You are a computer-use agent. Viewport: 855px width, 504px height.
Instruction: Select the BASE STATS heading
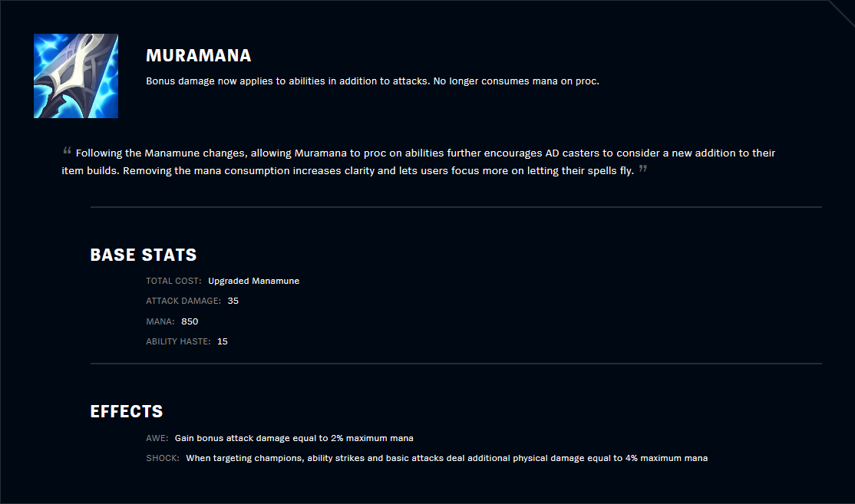click(144, 255)
